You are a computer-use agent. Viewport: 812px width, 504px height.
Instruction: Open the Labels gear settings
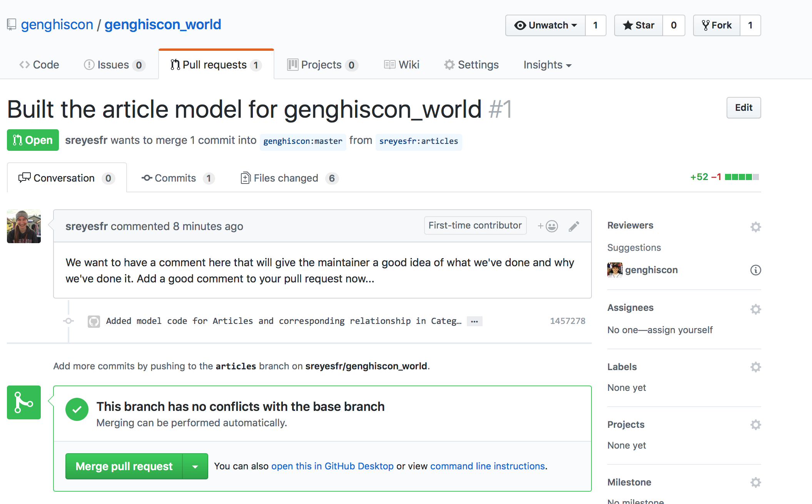tap(755, 367)
